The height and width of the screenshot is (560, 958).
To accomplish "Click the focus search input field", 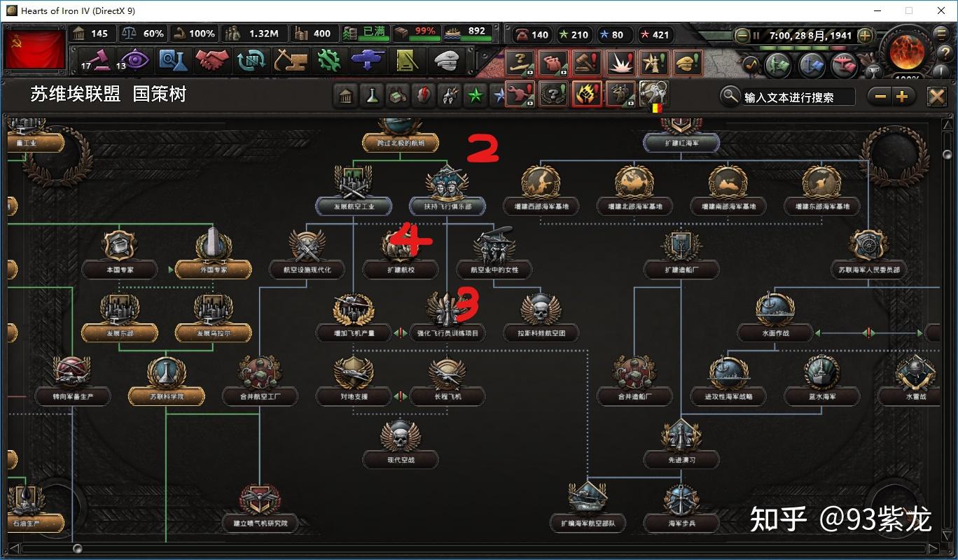I will pyautogui.click(x=799, y=97).
